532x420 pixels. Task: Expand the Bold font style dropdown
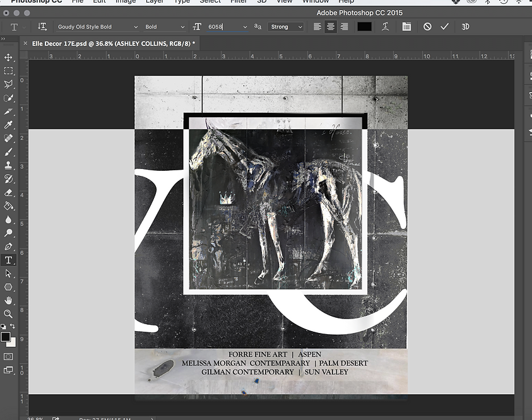165,27
